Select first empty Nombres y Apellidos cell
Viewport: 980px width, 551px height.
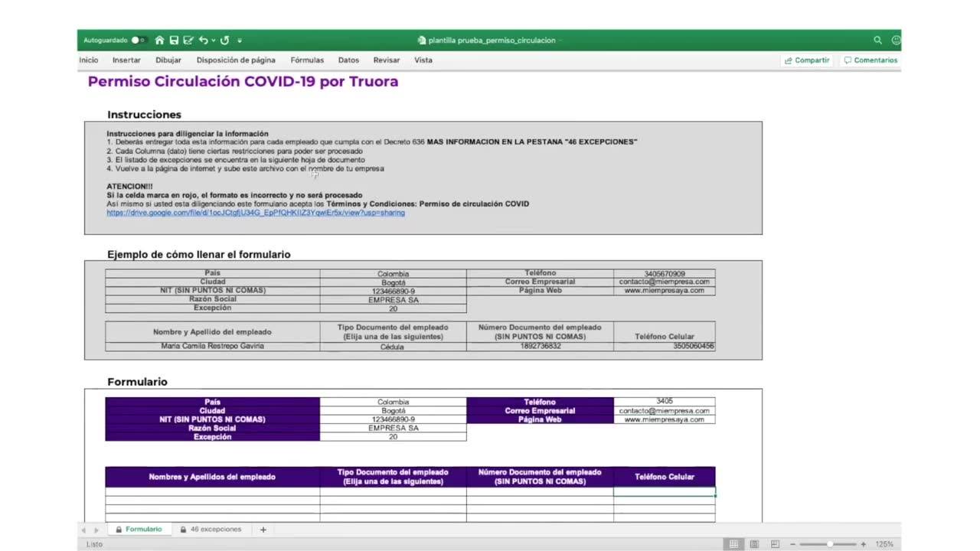tap(212, 491)
